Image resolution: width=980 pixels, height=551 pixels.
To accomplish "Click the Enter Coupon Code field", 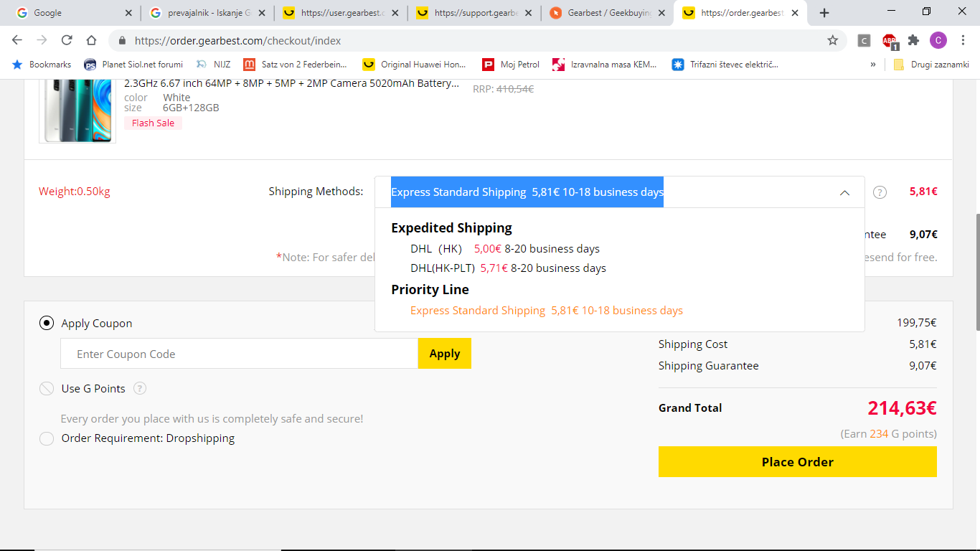I will click(x=239, y=354).
